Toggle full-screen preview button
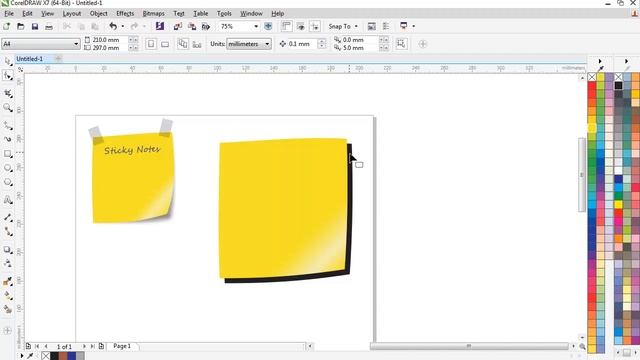This screenshot has width=640, height=360. [268, 26]
